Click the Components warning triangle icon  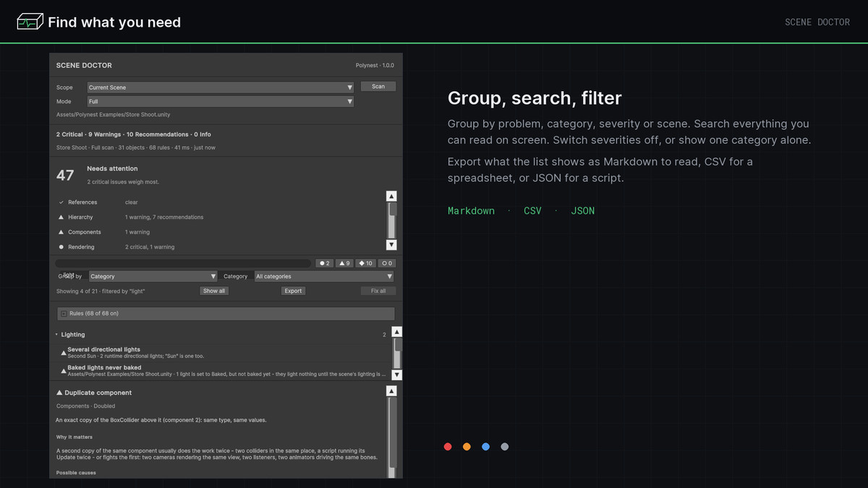coord(61,232)
